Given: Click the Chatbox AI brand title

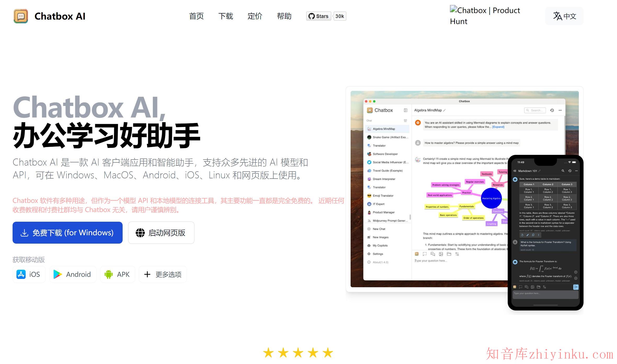Looking at the screenshot, I should pos(60,16).
